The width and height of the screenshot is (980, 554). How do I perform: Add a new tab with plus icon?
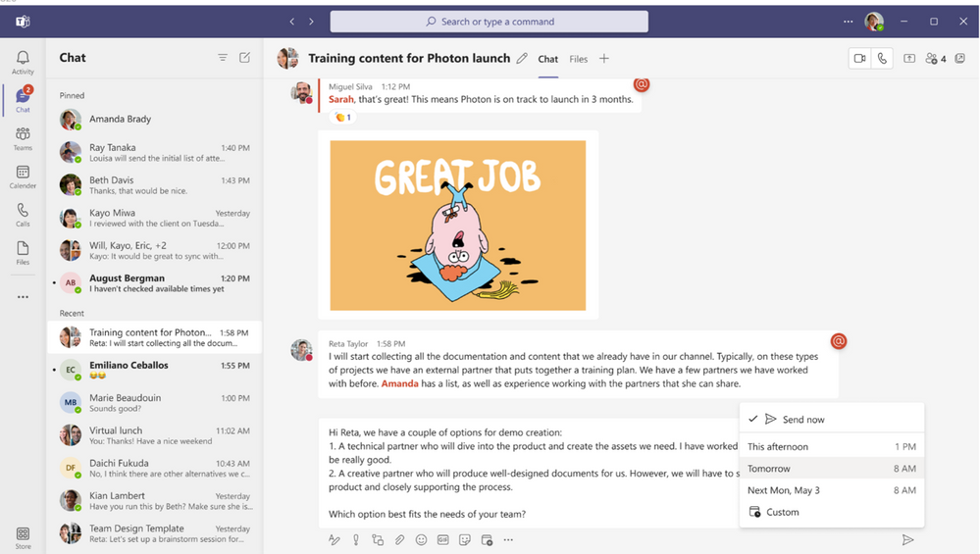click(x=603, y=58)
